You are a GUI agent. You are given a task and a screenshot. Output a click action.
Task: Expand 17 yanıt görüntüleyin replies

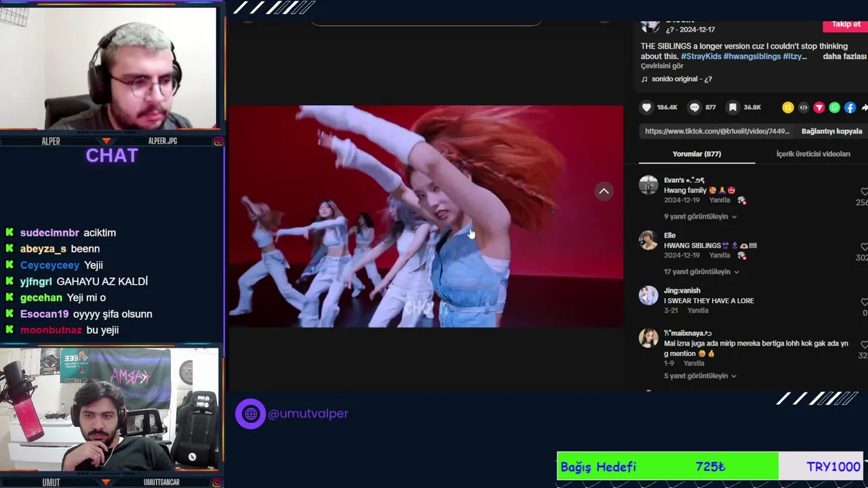[701, 272]
